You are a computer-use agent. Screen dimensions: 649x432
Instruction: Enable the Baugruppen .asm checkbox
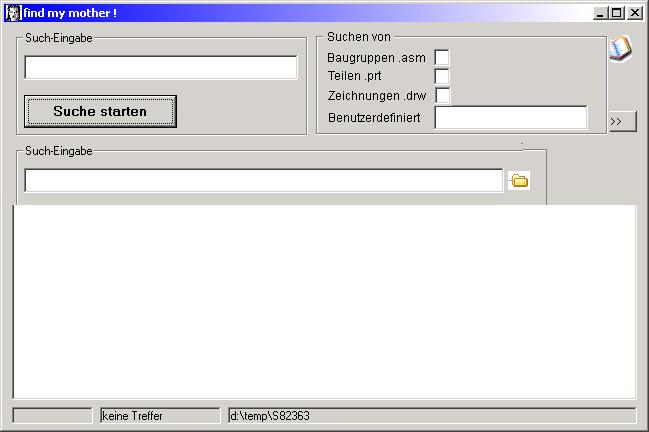[x=442, y=57]
